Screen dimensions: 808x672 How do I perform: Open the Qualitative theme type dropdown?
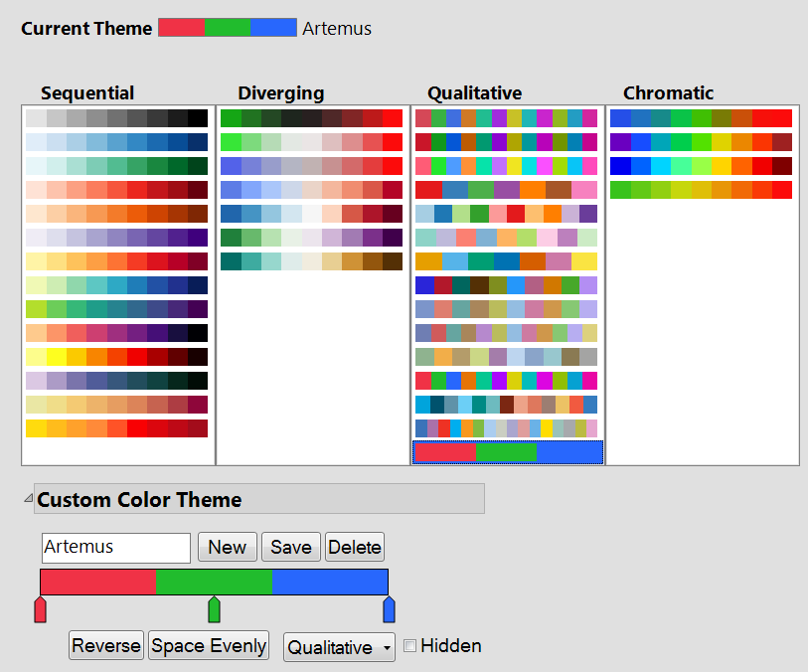pos(339,647)
